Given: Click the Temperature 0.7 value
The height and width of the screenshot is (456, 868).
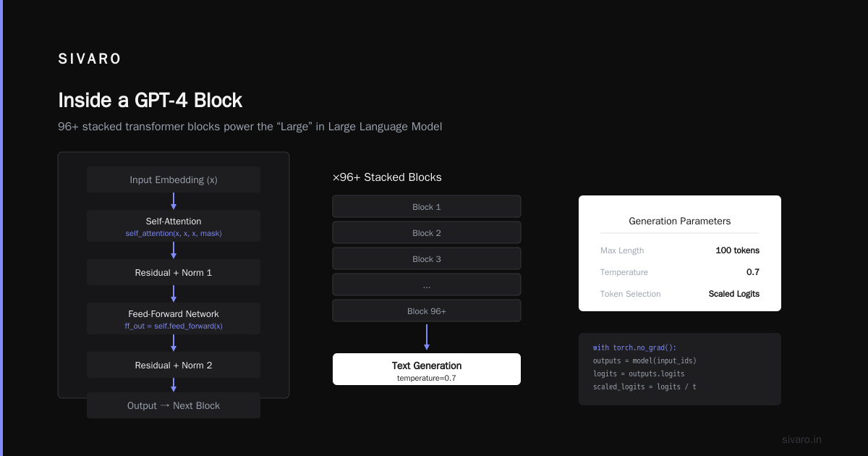Looking at the screenshot, I should 753,272.
